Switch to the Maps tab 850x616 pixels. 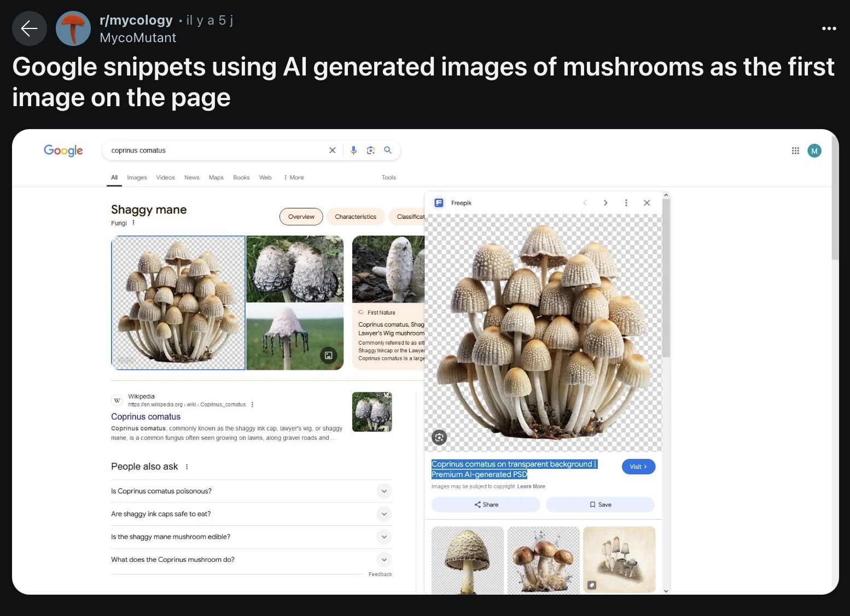216,178
